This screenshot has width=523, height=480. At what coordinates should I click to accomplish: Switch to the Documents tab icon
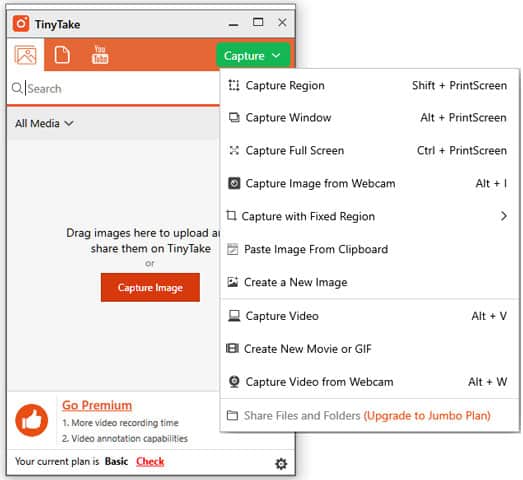click(62, 55)
